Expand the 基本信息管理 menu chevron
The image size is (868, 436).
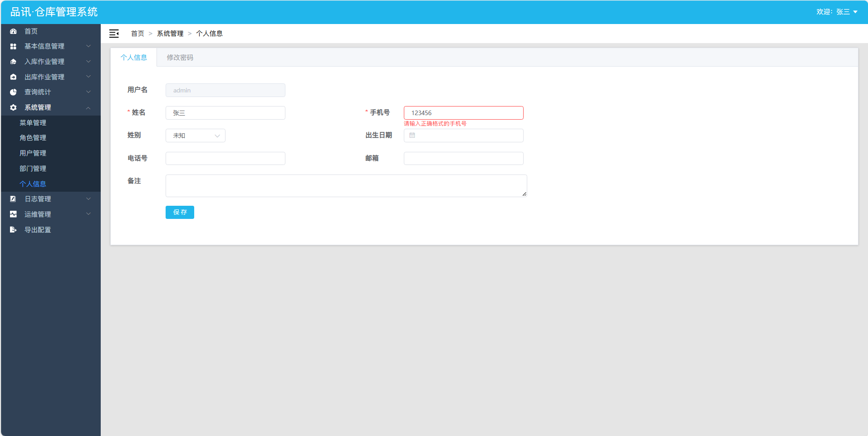(88, 46)
